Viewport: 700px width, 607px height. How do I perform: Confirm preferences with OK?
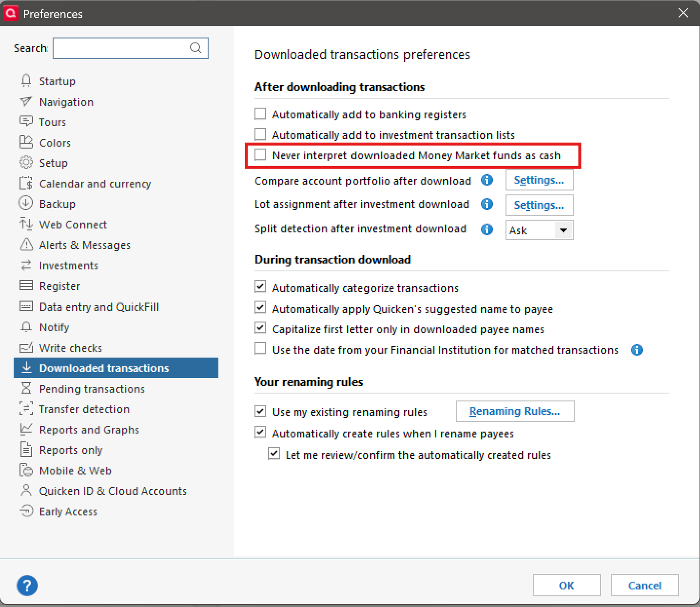tap(566, 585)
